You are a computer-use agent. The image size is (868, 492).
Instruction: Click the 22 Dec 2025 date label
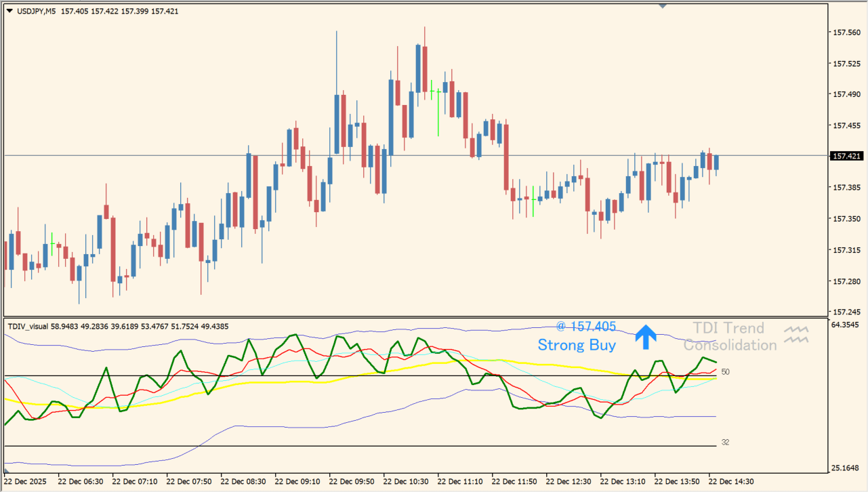pos(26,482)
